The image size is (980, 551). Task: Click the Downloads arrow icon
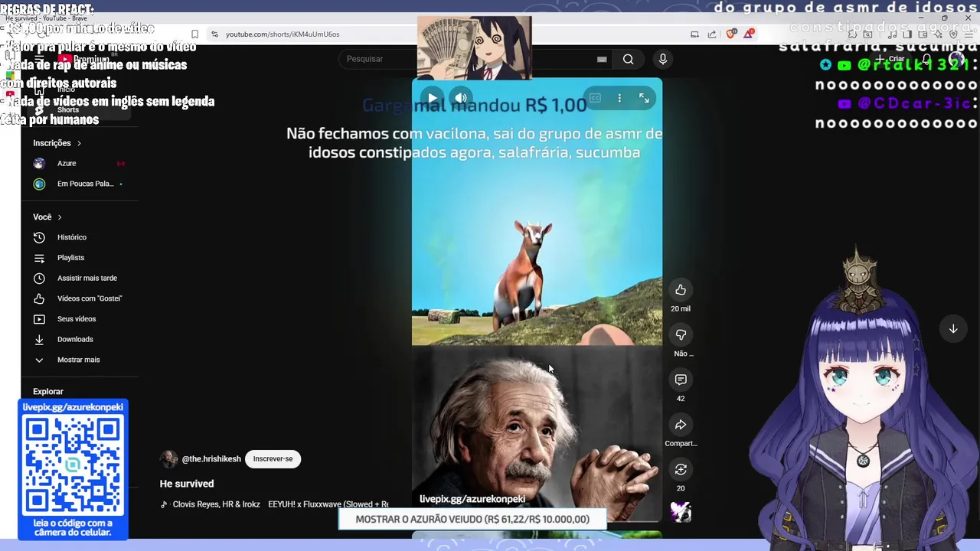(x=39, y=339)
